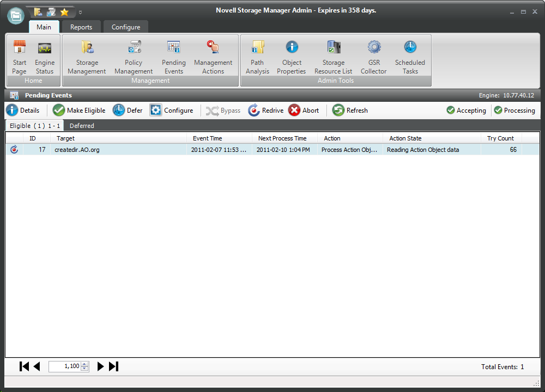Click the window resize grip
This screenshot has width=545, height=392.
pyautogui.click(x=536, y=383)
